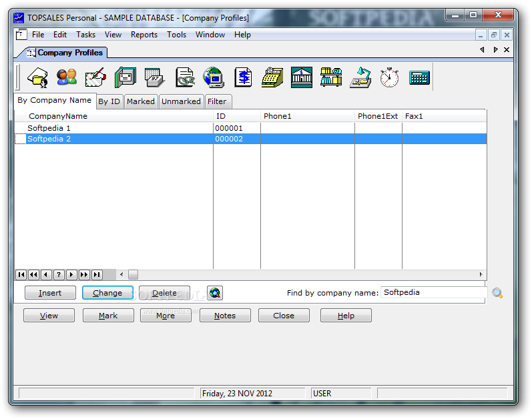Click the Phone1 column header
Viewport: 532px width, 419px height.
(x=308, y=116)
